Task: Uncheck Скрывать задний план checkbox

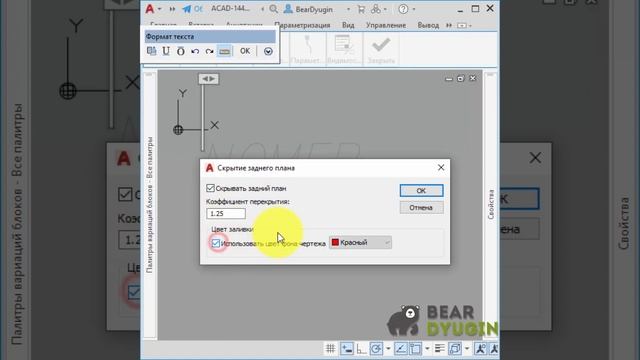Action: coord(210,188)
